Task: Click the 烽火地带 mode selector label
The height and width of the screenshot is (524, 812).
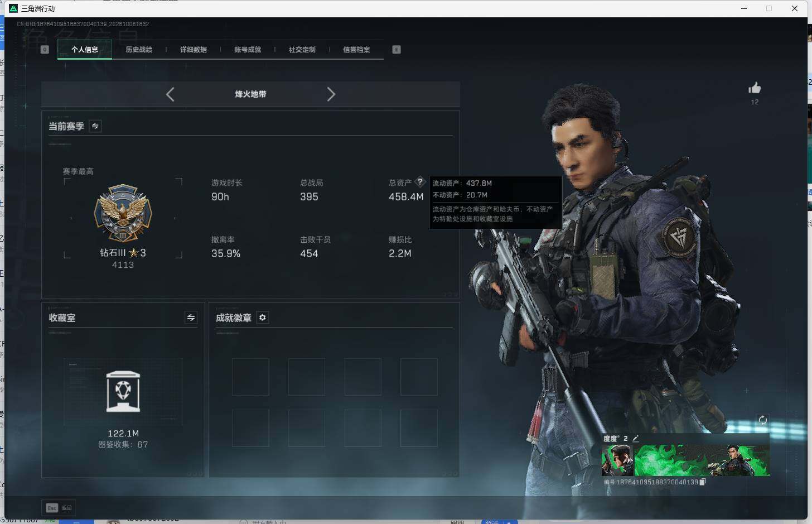Action: tap(250, 94)
